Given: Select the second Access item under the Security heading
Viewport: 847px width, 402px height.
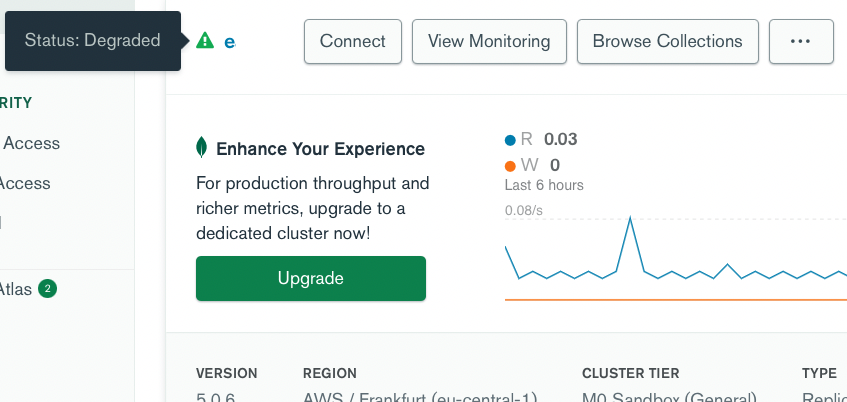Looking at the screenshot, I should pyautogui.click(x=25, y=183).
